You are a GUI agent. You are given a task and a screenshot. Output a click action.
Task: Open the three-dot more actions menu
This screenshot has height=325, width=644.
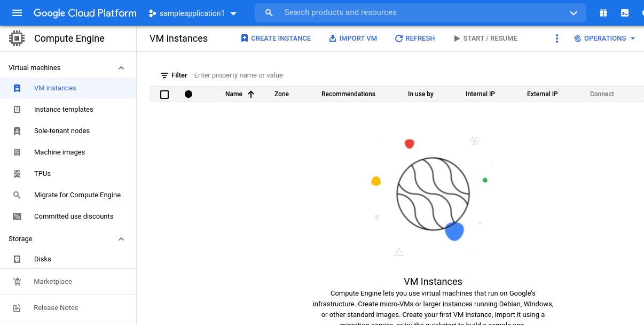point(557,38)
